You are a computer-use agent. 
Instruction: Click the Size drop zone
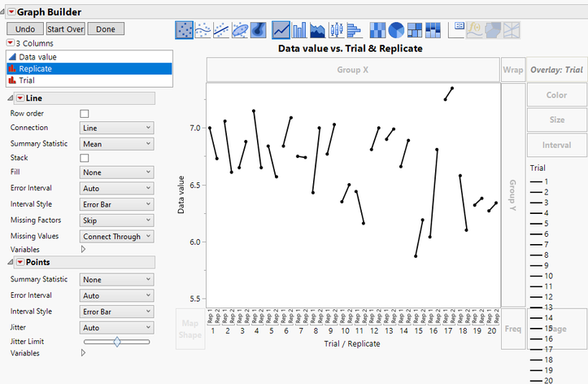point(556,120)
